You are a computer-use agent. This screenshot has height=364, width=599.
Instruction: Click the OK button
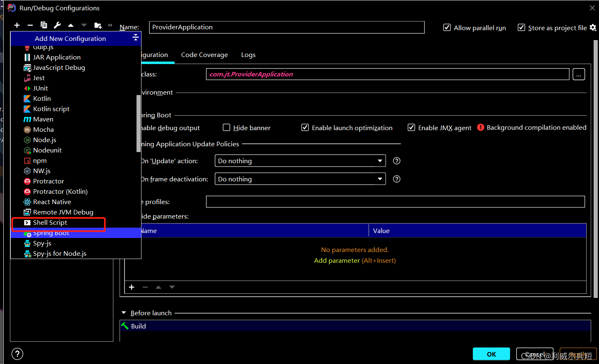point(491,354)
